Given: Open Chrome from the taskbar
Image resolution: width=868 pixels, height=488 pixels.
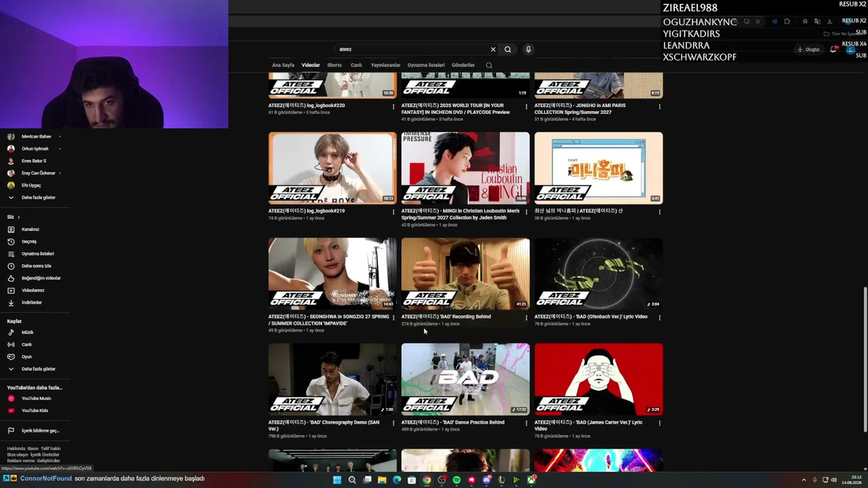Looking at the screenshot, I should click(427, 480).
